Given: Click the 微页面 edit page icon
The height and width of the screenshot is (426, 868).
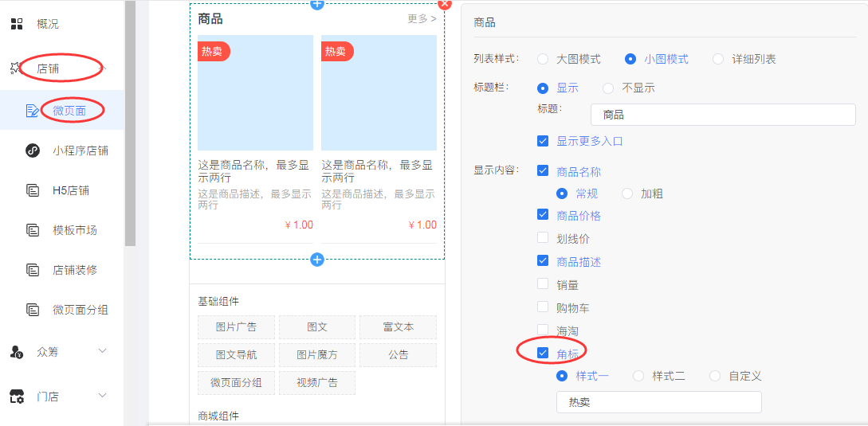Looking at the screenshot, I should click(x=33, y=111).
